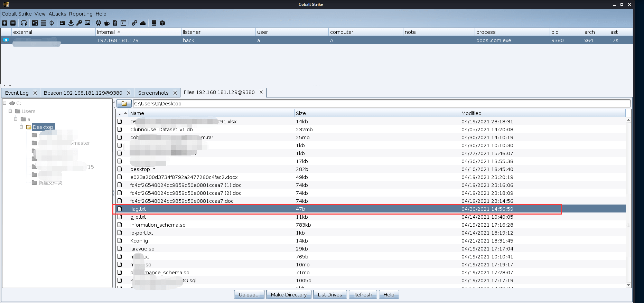Sort sessions by the internal column header
Screen dimensions: 644x303
point(138,32)
